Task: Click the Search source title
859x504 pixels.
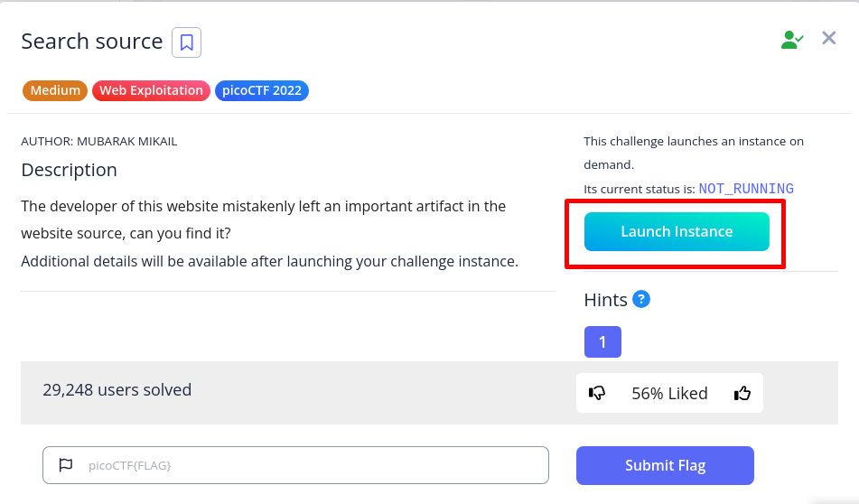Action: [92, 42]
